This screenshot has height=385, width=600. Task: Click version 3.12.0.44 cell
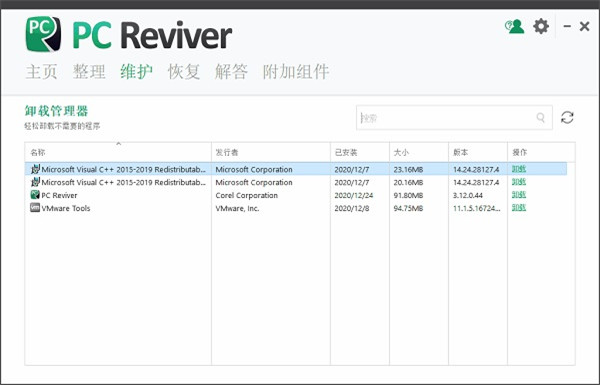468,195
